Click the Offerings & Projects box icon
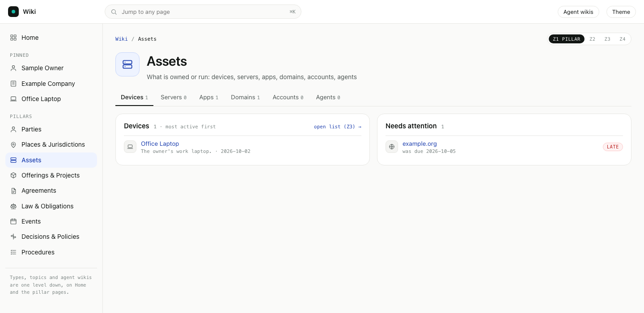Viewport: 644px width, 313px height. tap(13, 175)
